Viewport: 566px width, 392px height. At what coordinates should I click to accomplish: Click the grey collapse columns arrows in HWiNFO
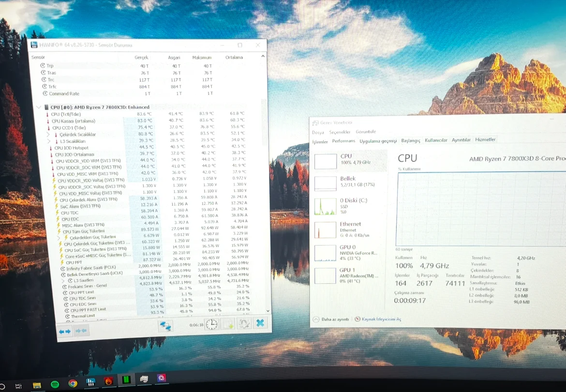tap(81, 331)
